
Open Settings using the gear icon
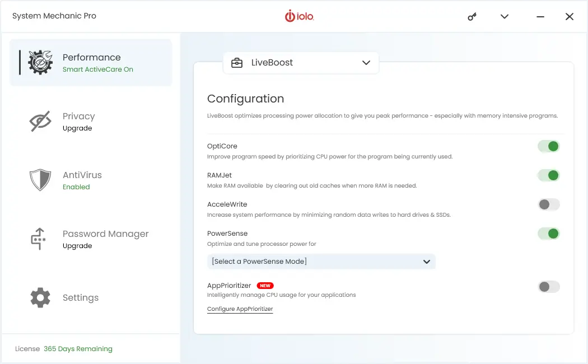click(x=39, y=297)
